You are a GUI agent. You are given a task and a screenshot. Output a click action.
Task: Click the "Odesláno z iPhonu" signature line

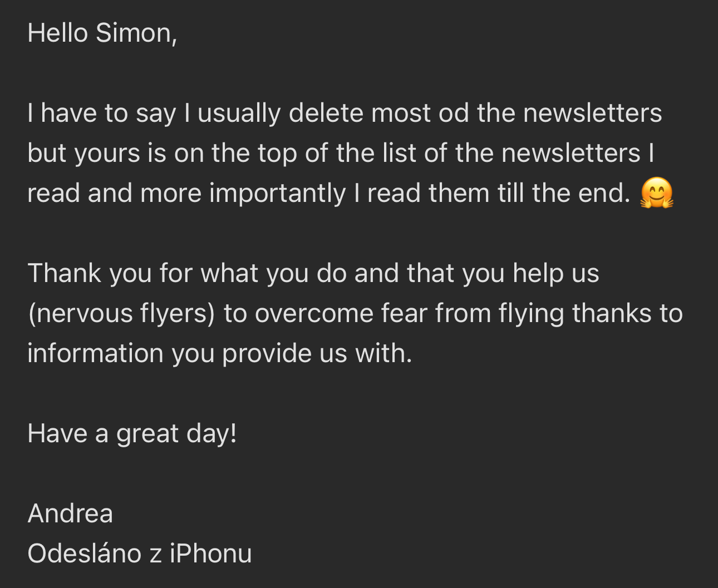coord(140,554)
